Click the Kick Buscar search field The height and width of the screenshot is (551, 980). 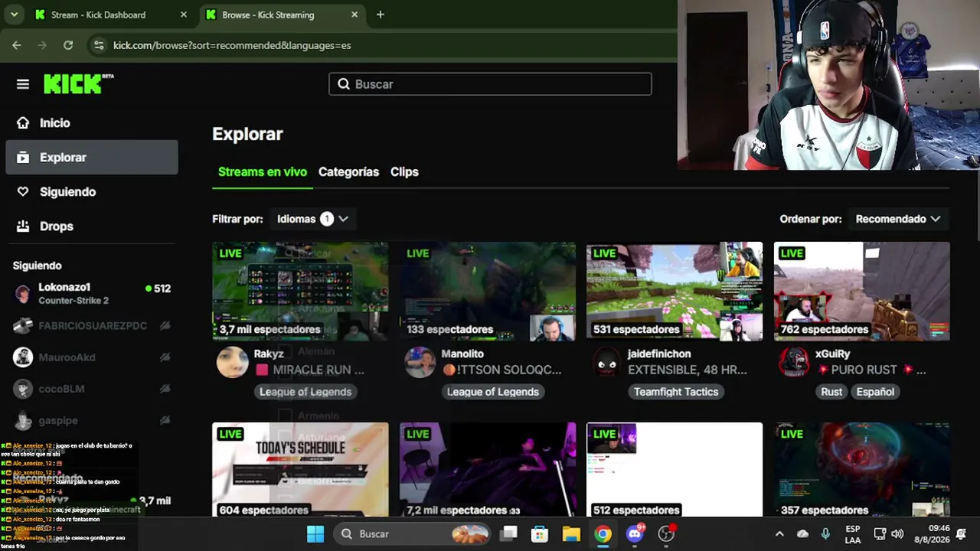490,84
